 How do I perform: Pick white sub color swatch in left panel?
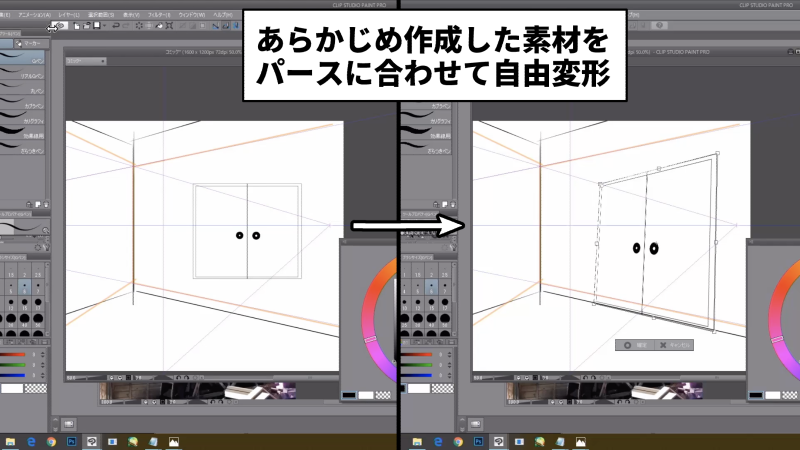[x=12, y=388]
